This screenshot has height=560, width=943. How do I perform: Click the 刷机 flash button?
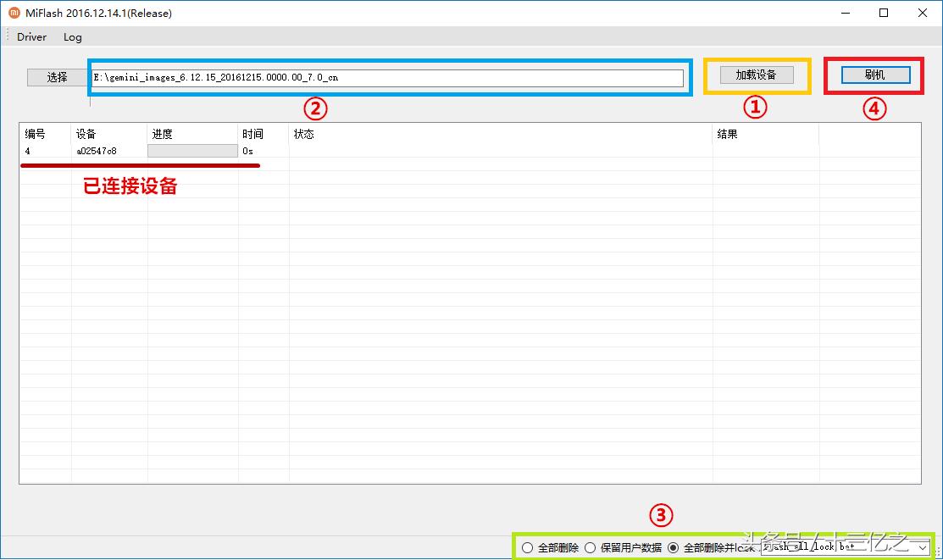875,75
